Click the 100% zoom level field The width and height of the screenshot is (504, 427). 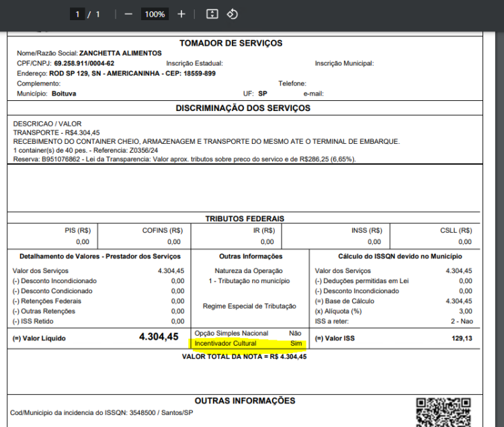tap(155, 14)
